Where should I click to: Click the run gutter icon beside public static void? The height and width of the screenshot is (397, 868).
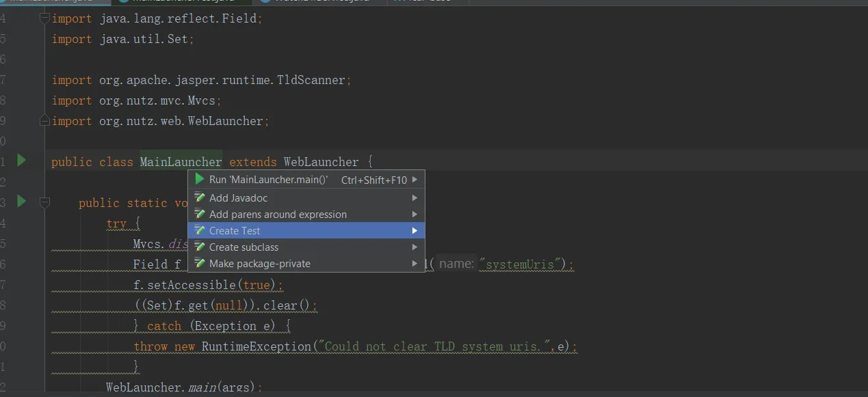pyautogui.click(x=21, y=202)
